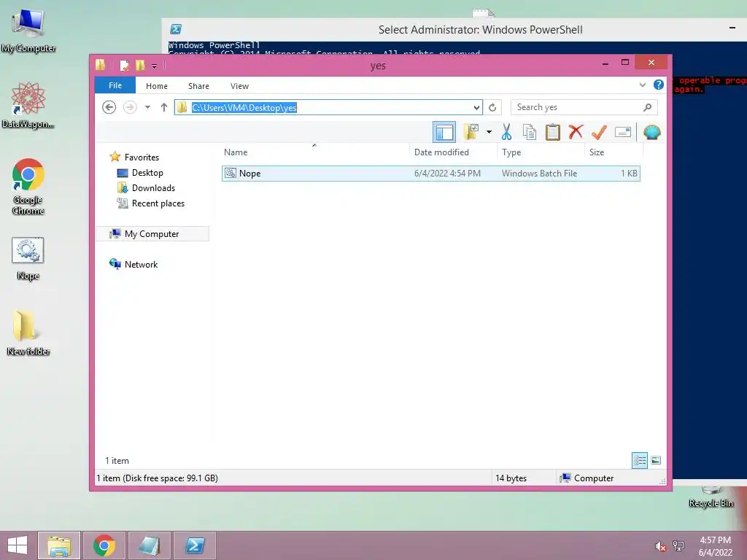Switch to large thumbnails view button
The height and width of the screenshot is (560, 747).
pyautogui.click(x=656, y=460)
